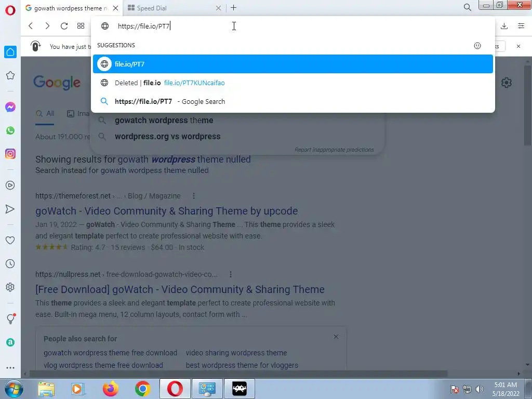Open Instagram in sidebar

(10, 154)
